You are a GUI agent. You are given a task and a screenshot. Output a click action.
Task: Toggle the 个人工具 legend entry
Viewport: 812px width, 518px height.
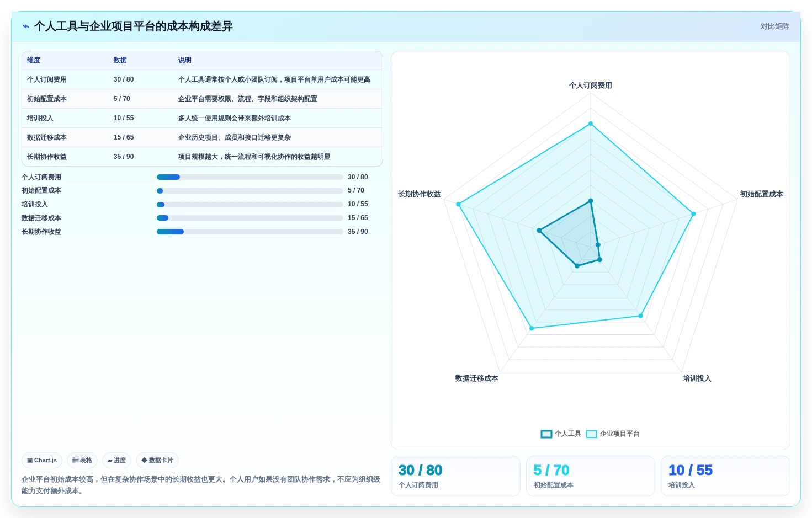561,434
